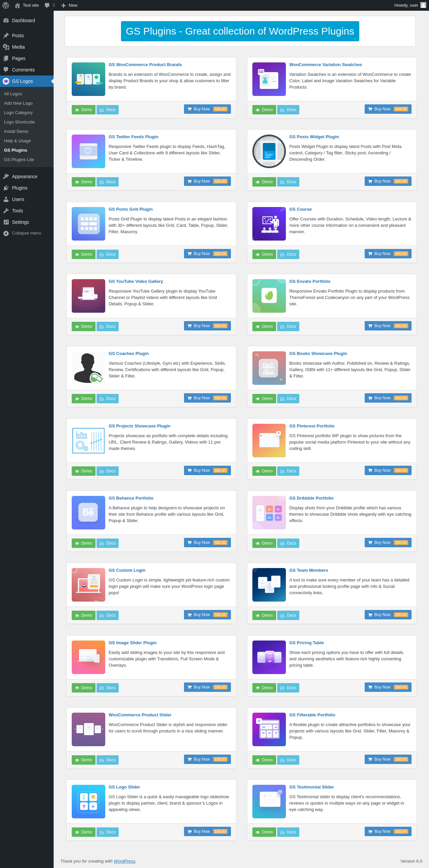Open the Howdy, user account menu
Image resolution: width=429 pixels, height=868 pixels.
pos(410,5)
